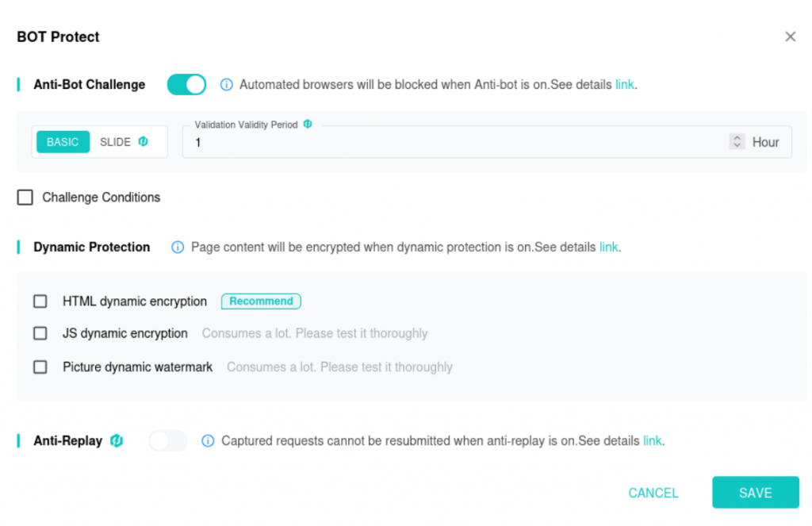Switch to SLIDE challenge mode

(x=116, y=142)
